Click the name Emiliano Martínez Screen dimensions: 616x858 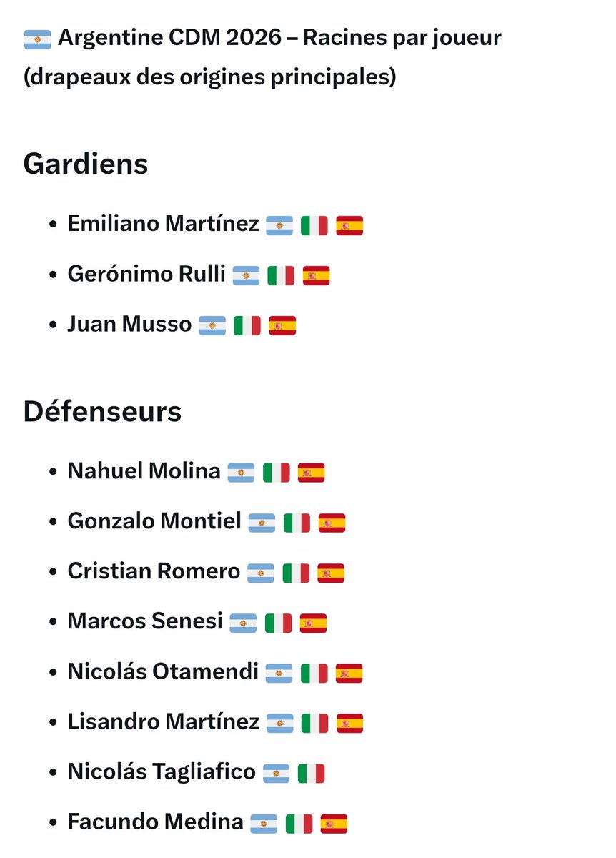(x=164, y=225)
